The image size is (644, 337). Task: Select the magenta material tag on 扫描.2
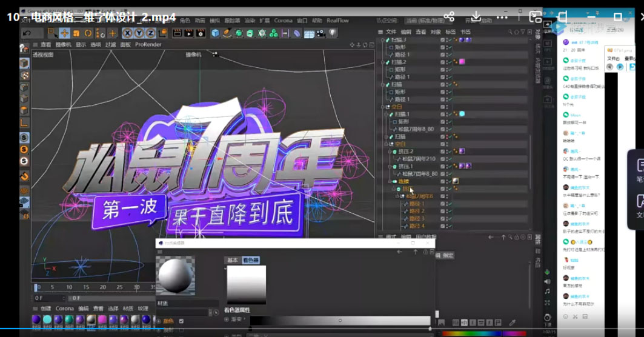point(462,62)
